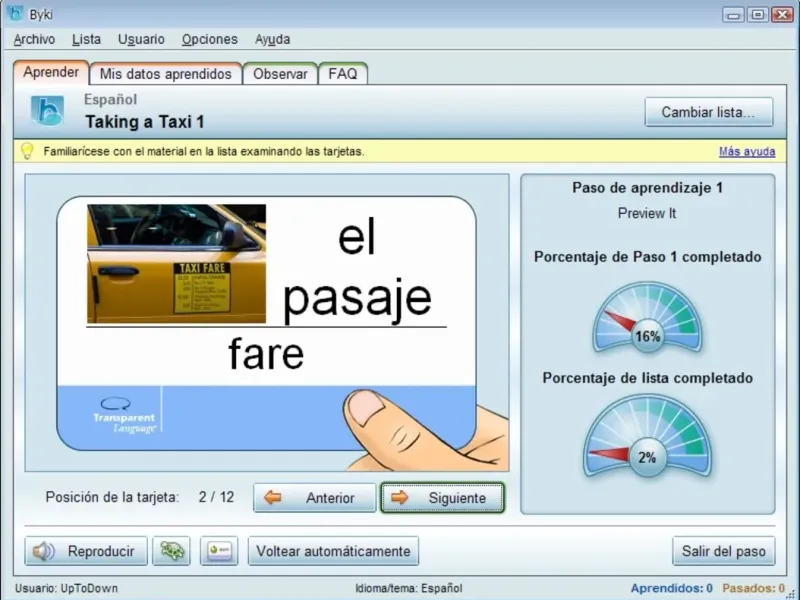800x600 pixels.
Task: Click the 'Preview It' step label
Action: pos(647,213)
